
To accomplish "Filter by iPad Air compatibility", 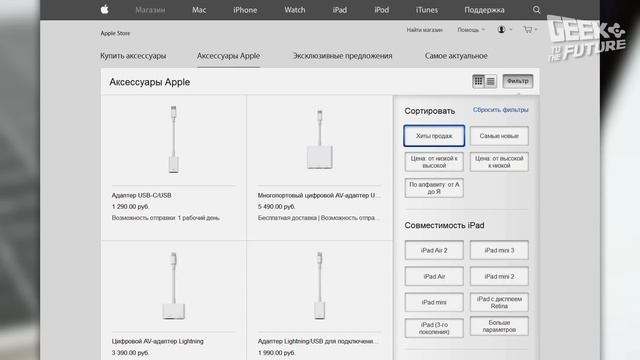I will [434, 276].
